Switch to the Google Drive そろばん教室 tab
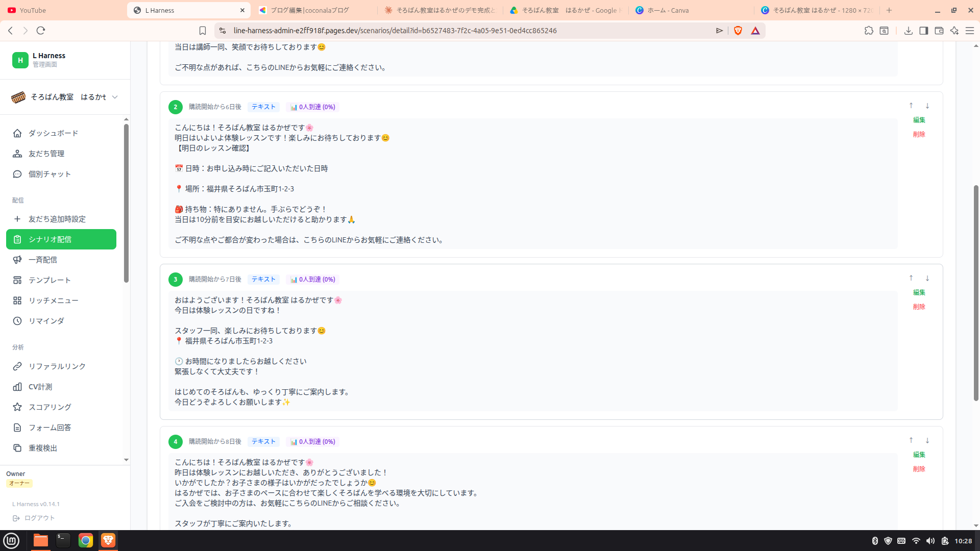Image resolution: width=980 pixels, height=551 pixels. [565, 10]
